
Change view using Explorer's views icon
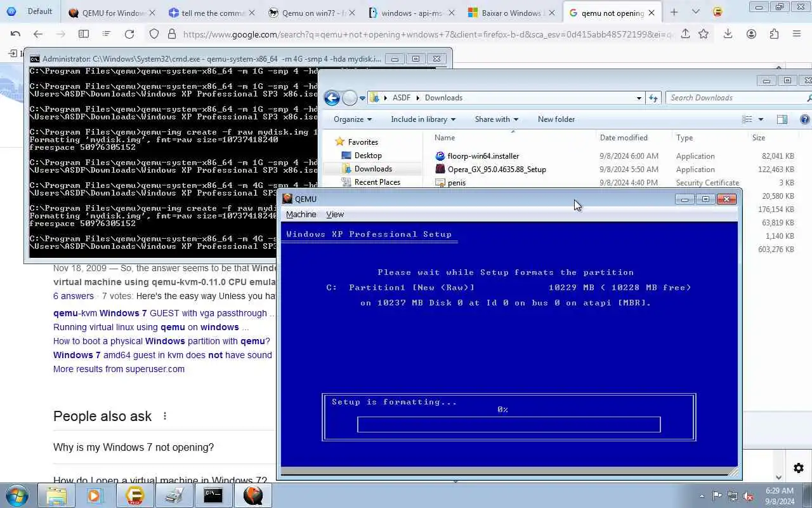pyautogui.click(x=747, y=119)
